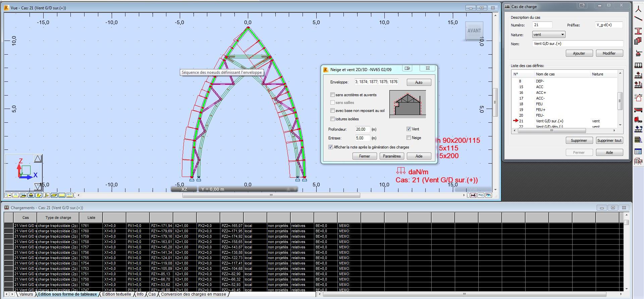Click the up triangle on axis widget
This screenshot has height=299, width=644.
tap(38, 159)
